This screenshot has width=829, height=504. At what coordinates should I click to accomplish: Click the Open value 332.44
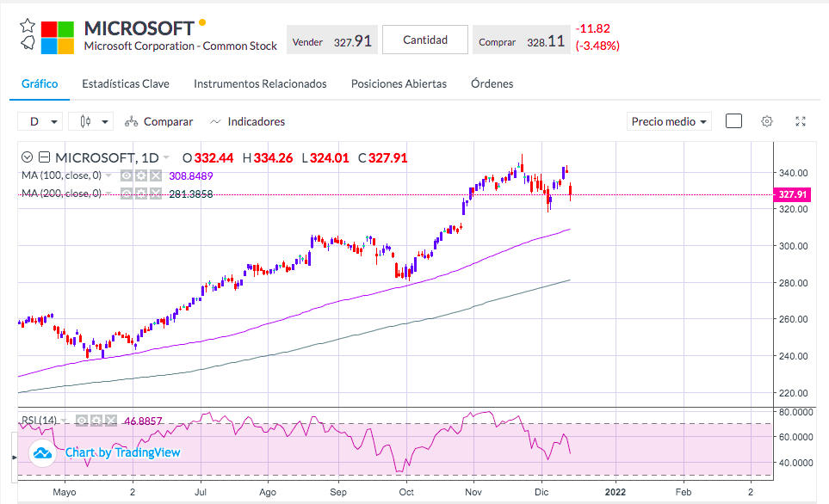click(214, 158)
